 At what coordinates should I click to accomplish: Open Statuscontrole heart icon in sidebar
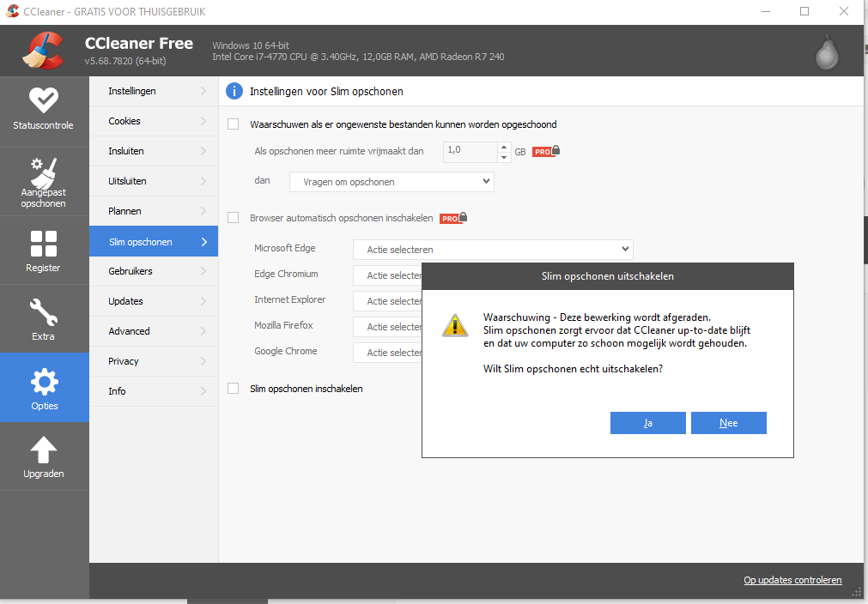[x=44, y=101]
